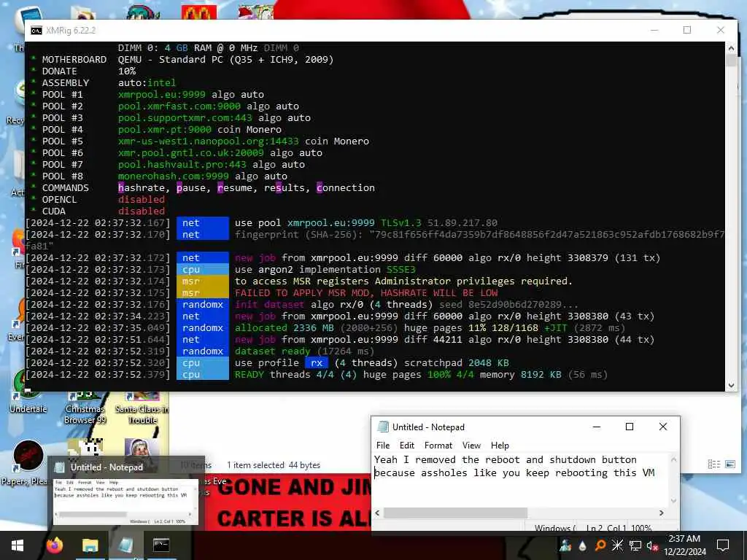
Task: Launch Firefox from the taskbar
Action: pyautogui.click(x=54, y=545)
